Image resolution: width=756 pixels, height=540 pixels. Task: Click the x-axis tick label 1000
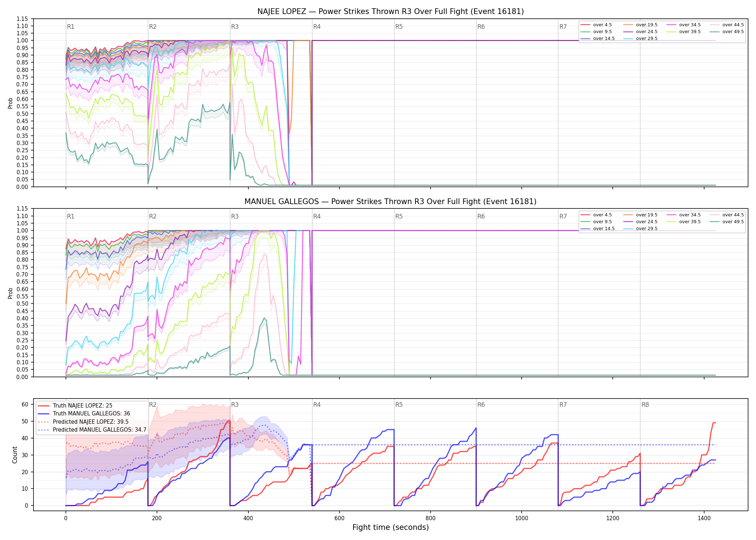click(522, 518)
